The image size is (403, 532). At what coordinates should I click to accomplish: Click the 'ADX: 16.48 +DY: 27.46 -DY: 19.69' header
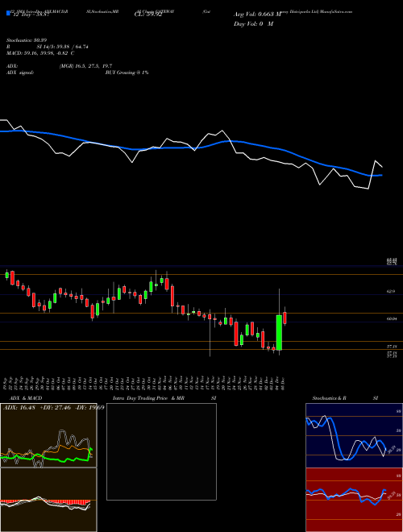[x=53, y=407]
